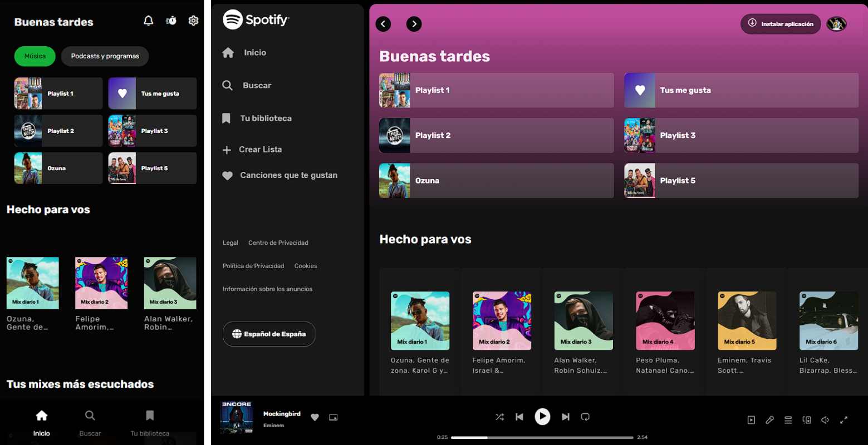
Task: Open notifications bell in mobile view
Action: [149, 21]
